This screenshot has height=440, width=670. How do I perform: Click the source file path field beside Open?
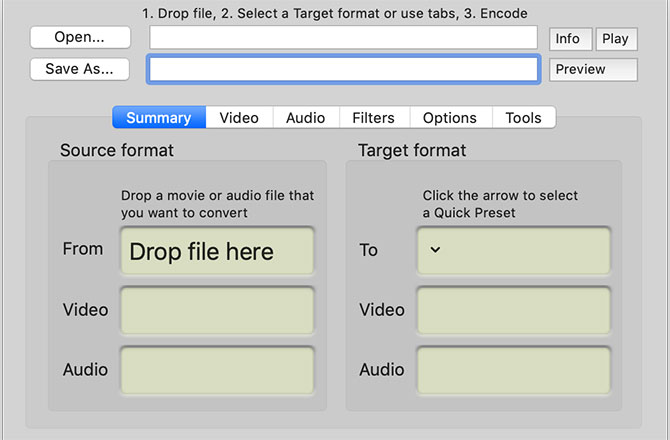[343, 37]
